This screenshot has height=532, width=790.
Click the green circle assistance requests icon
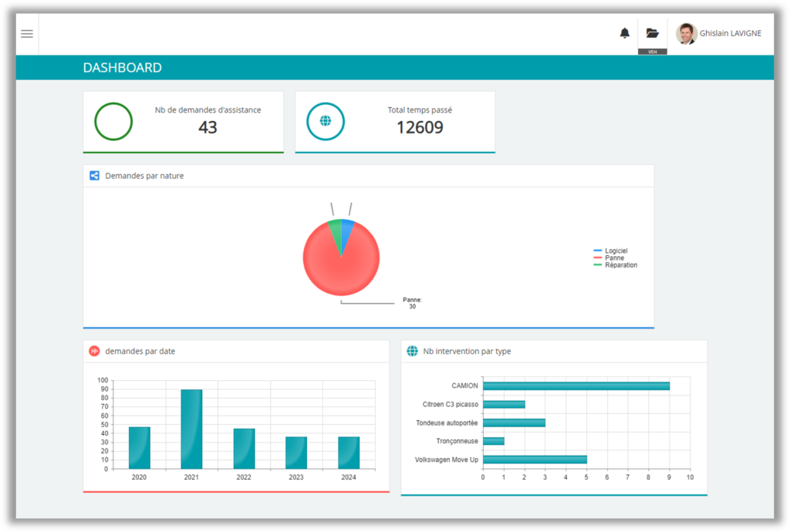pyautogui.click(x=113, y=122)
